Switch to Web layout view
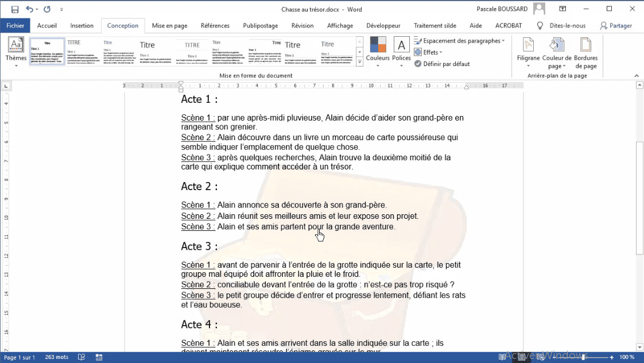 pos(540,357)
